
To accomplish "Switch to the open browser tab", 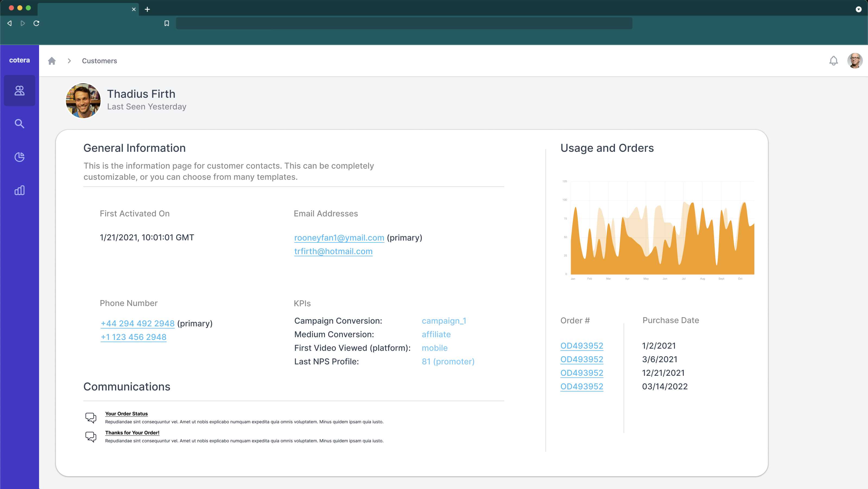I will tap(84, 10).
